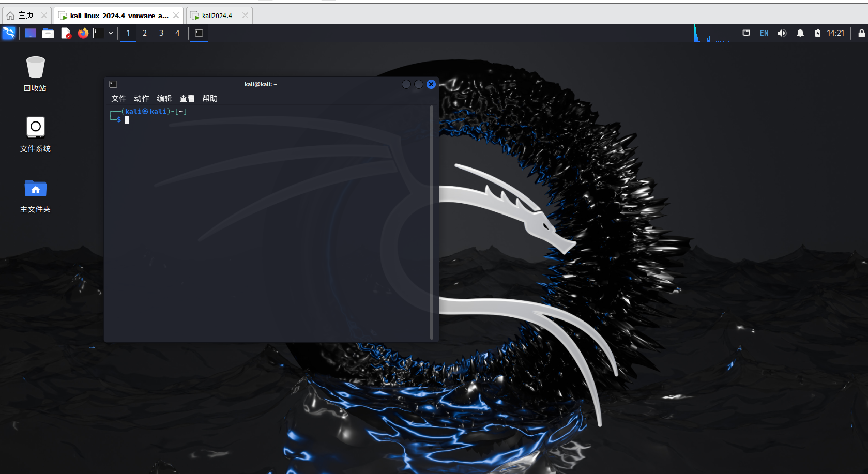The image size is (868, 474).
Task: Open the 帮助 menu in terminal
Action: 210,99
